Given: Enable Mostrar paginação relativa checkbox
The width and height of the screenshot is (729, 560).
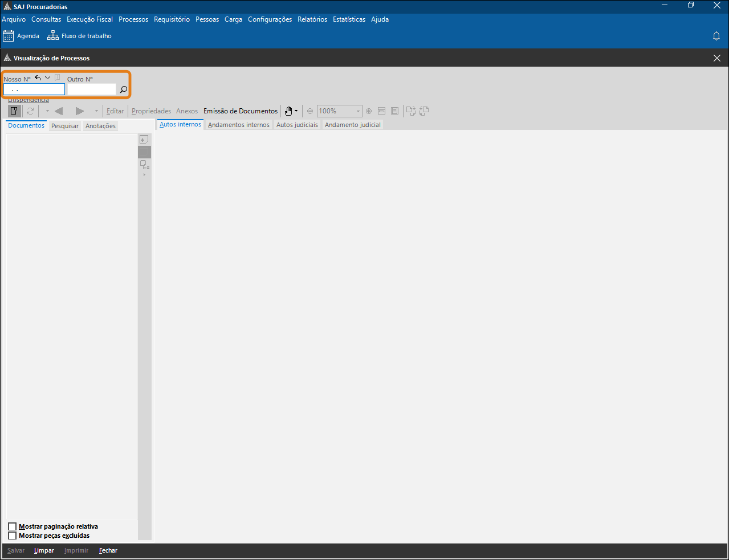Looking at the screenshot, I should [13, 526].
